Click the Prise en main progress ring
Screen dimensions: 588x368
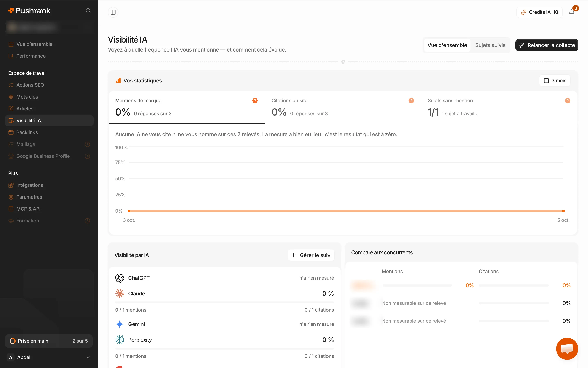[x=12, y=341]
